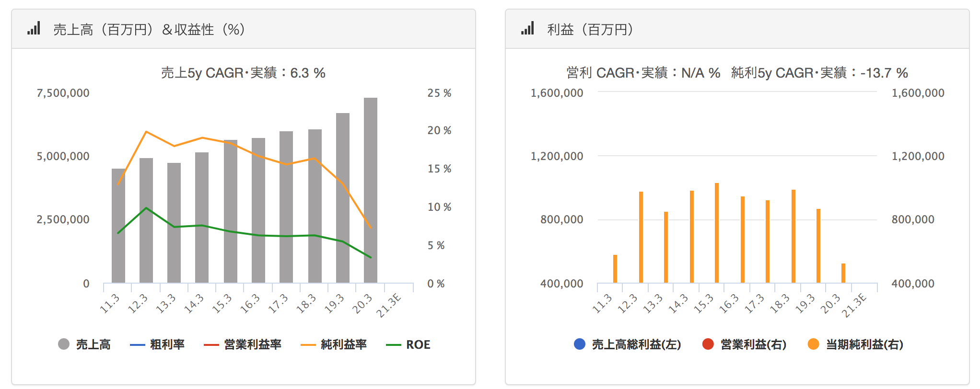Click the 売上5y CAGR chart title
Image resolution: width=980 pixels, height=389 pixels.
(x=243, y=73)
